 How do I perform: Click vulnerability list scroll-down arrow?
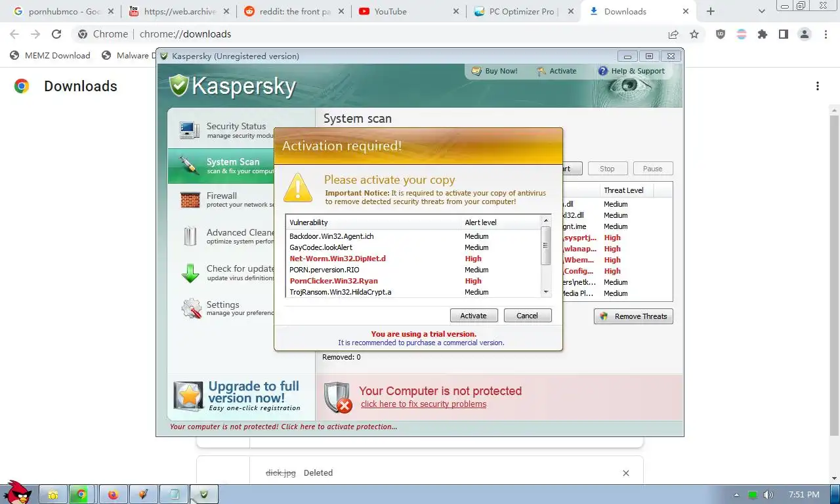(546, 292)
